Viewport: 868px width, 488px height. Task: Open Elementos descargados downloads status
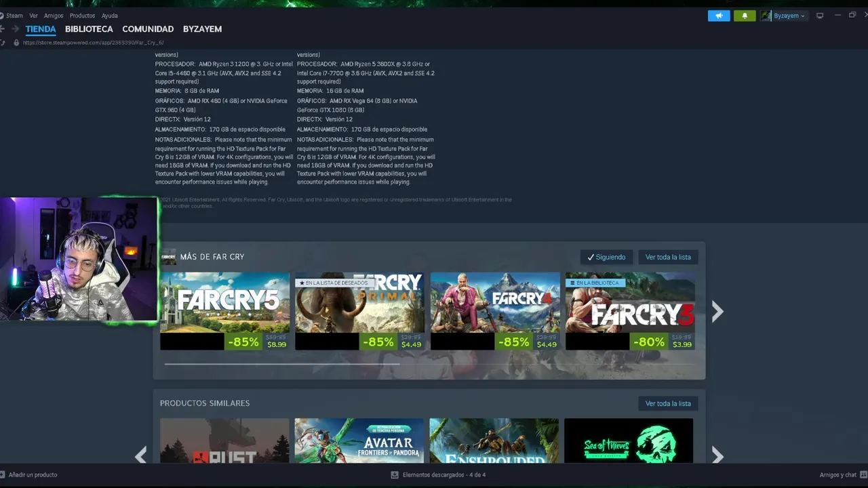[444, 474]
